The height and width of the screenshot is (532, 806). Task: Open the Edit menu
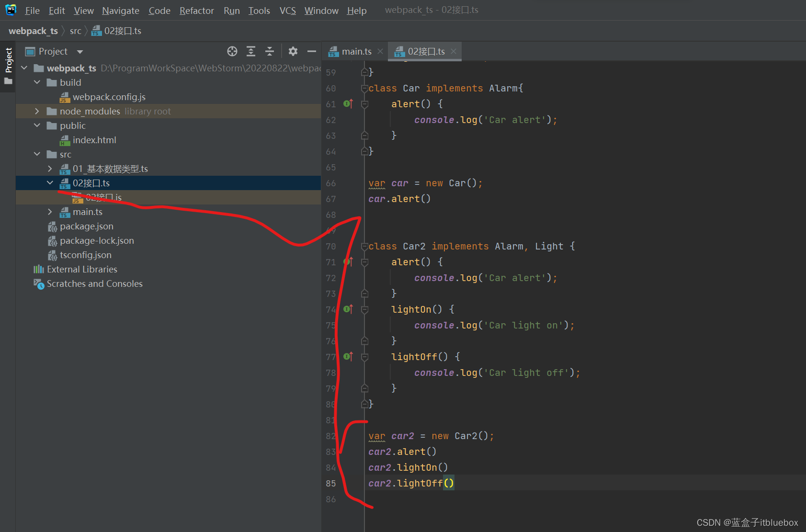pos(57,11)
